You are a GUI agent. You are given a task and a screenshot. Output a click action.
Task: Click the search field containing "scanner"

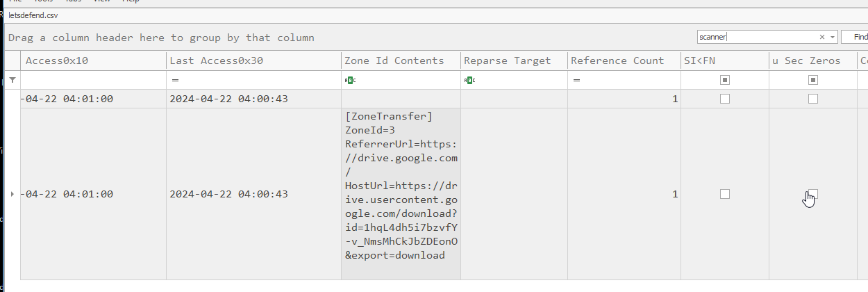pos(756,37)
